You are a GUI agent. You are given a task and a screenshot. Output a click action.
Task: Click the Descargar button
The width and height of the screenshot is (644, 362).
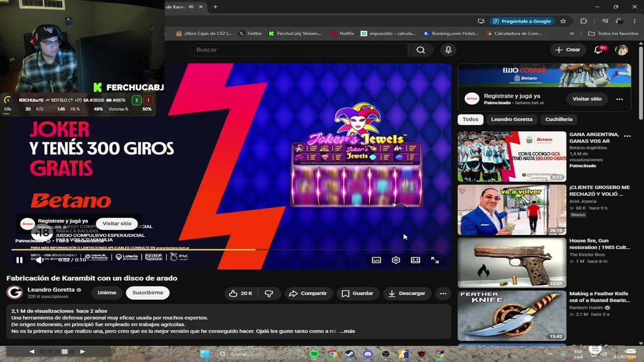(407, 293)
